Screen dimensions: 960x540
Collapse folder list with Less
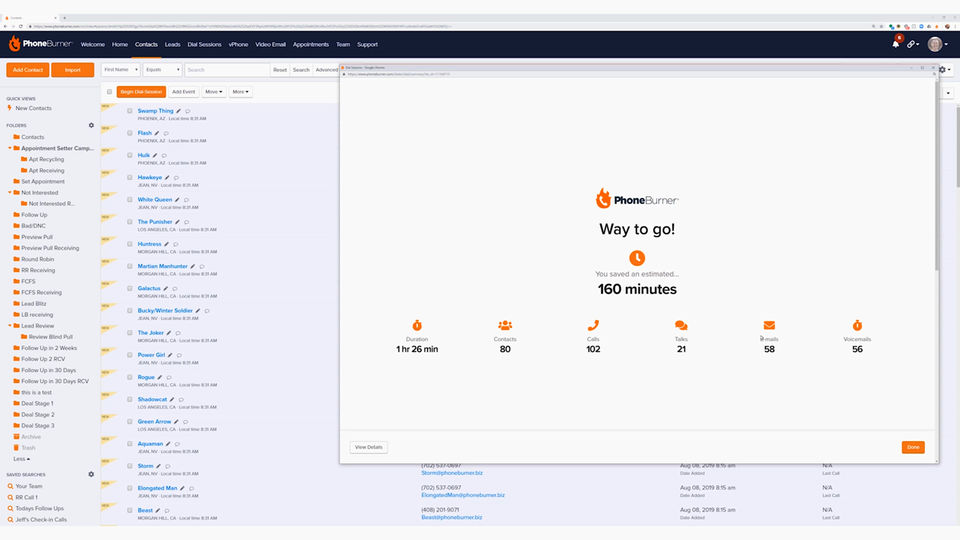click(x=21, y=459)
